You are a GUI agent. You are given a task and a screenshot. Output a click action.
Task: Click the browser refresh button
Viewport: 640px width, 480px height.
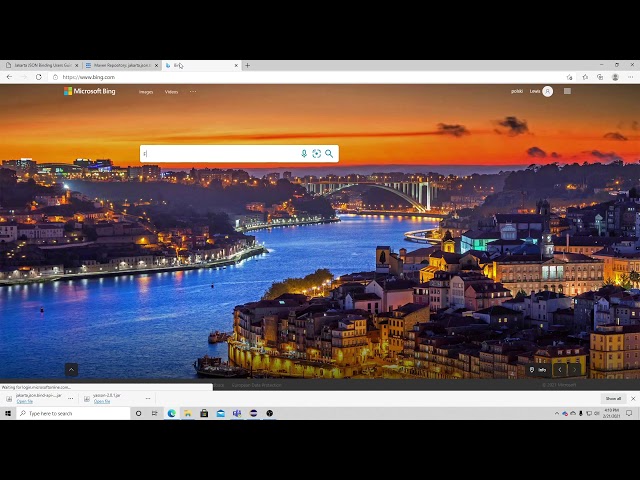[x=39, y=77]
